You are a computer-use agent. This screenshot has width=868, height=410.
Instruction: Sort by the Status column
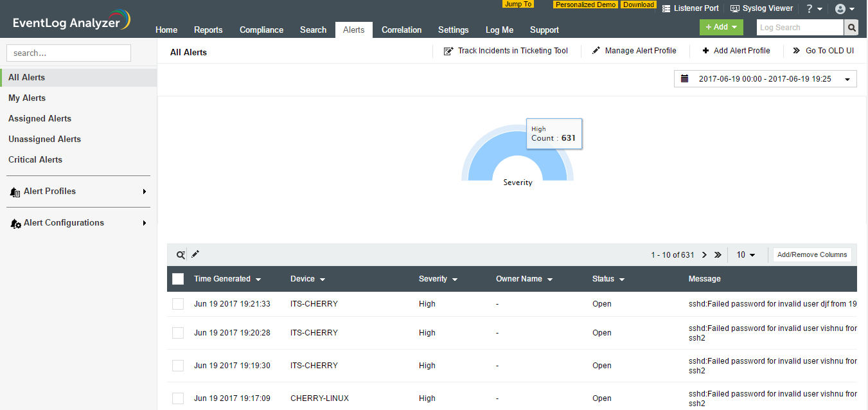click(x=608, y=279)
